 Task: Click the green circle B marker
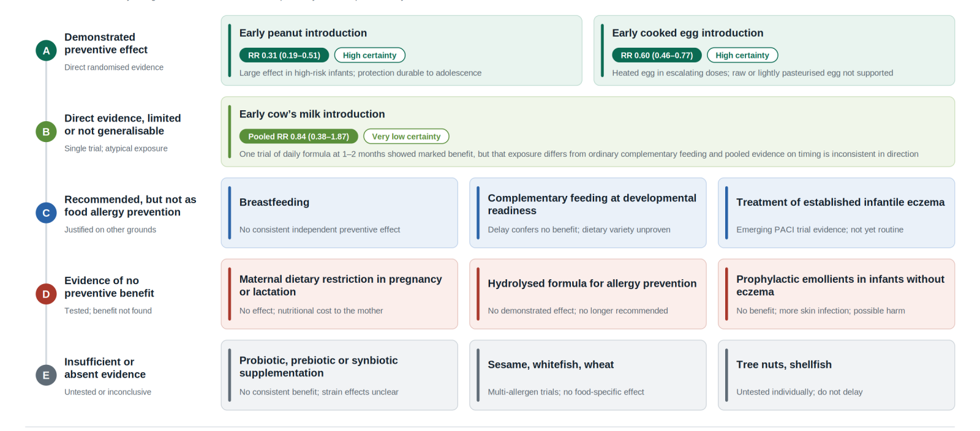point(46,132)
